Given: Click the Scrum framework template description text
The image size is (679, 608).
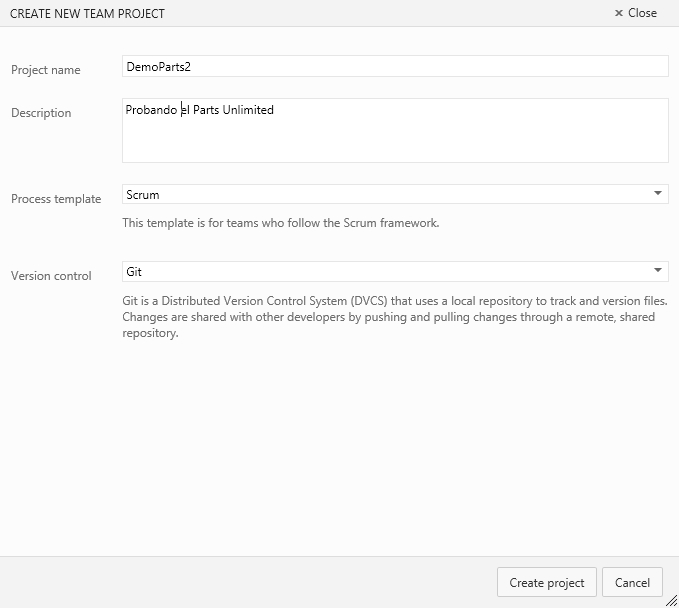Looking at the screenshot, I should [281, 223].
